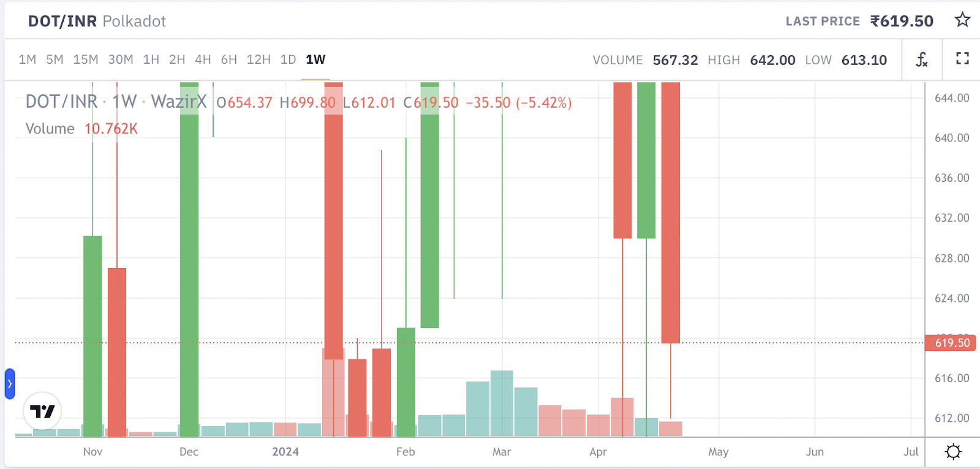Click the tallest teal volume bar in March

click(x=502, y=403)
